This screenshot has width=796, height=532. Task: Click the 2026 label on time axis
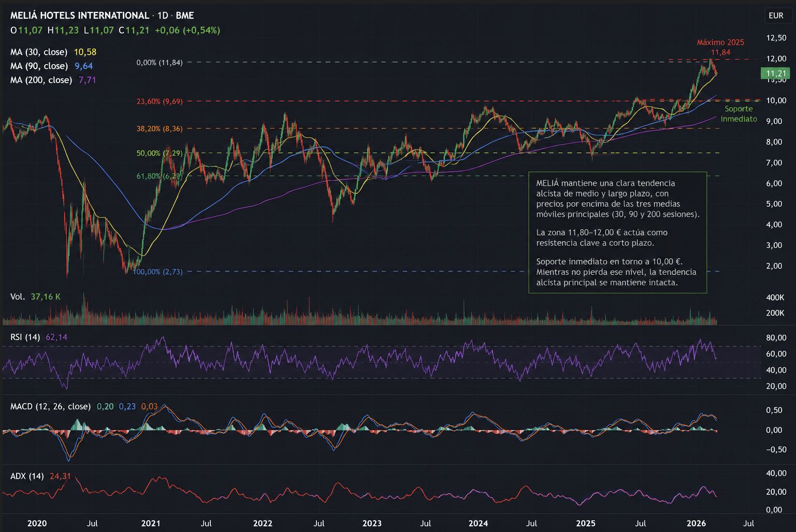[696, 523]
